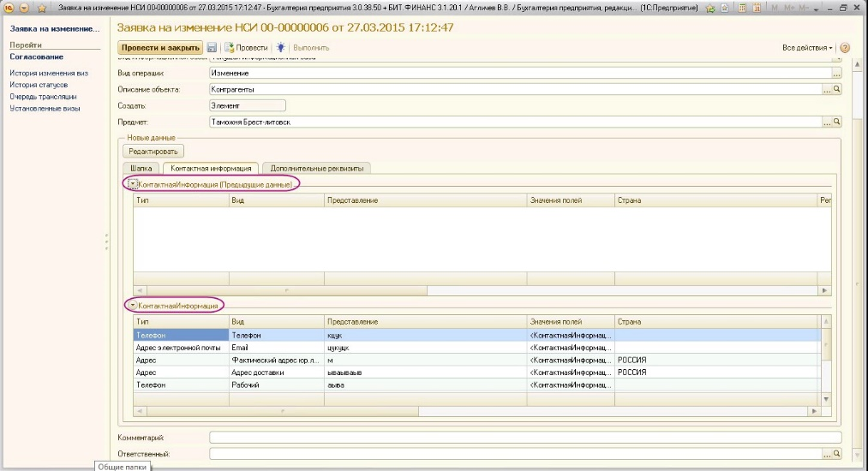
Task: Click the favorites star icon in title bar
Action: tap(40, 8)
